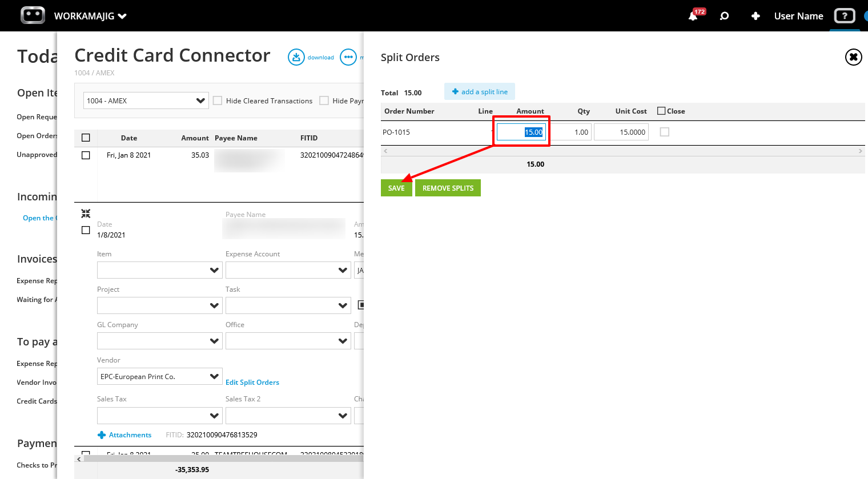Expand the Project dropdown
868x479 pixels.
click(x=159, y=305)
